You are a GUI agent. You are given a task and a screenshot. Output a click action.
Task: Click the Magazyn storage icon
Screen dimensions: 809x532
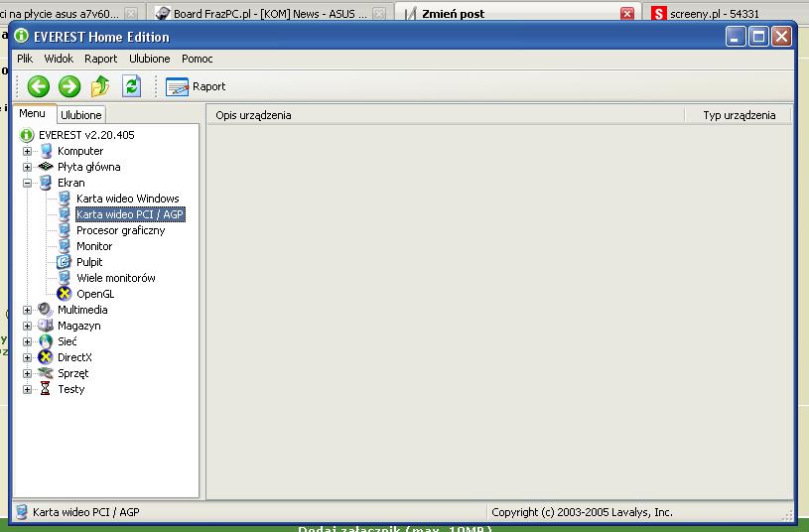tap(46, 326)
